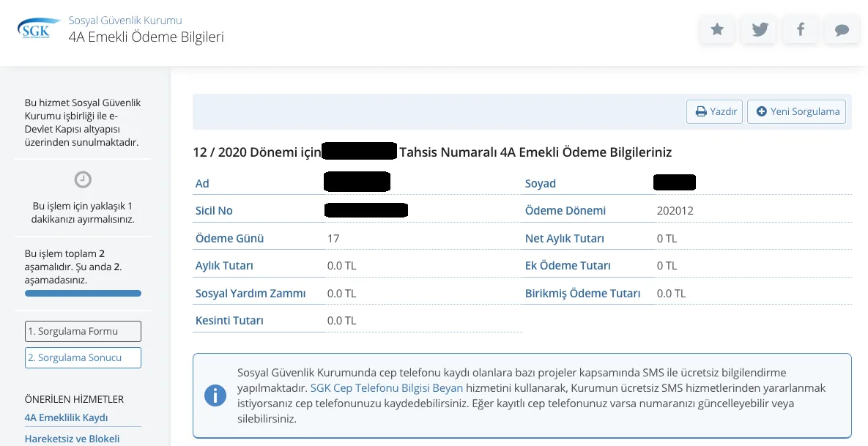Image resolution: width=868 pixels, height=446 pixels.
Task: Click the 4A Emekli Ödeme Bilgileri title
Action: click(x=146, y=37)
